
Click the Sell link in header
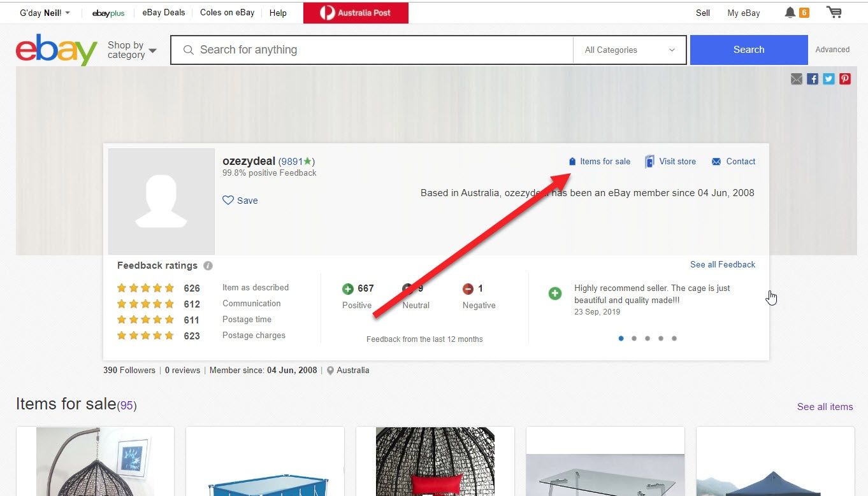pyautogui.click(x=703, y=13)
